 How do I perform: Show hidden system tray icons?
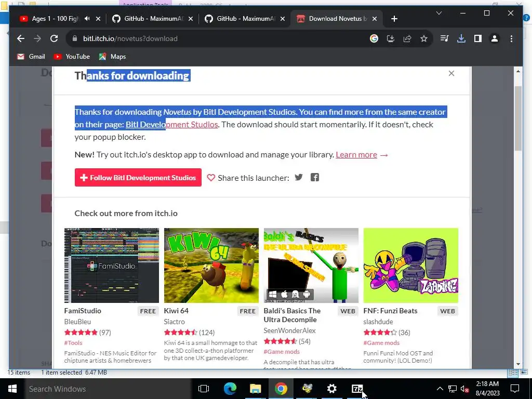point(440,389)
